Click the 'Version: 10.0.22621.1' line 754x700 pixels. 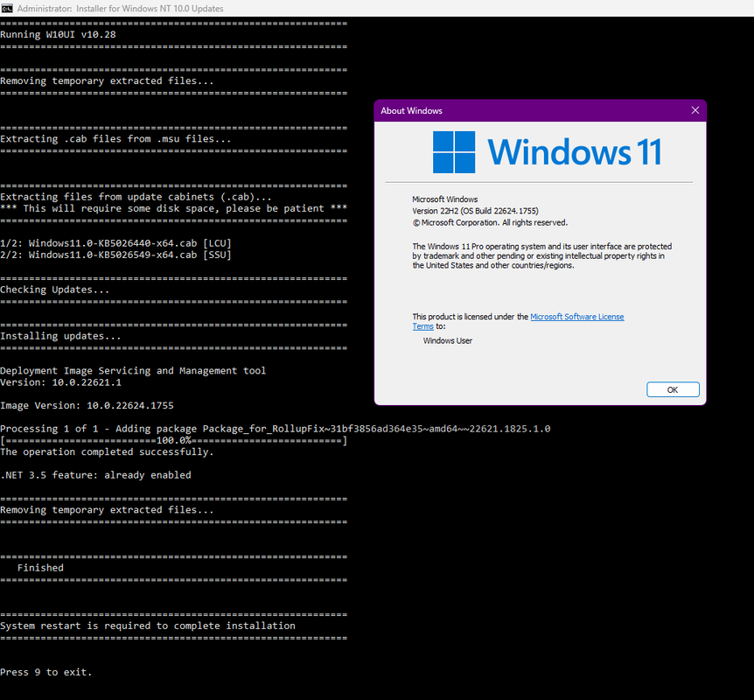click(60, 382)
